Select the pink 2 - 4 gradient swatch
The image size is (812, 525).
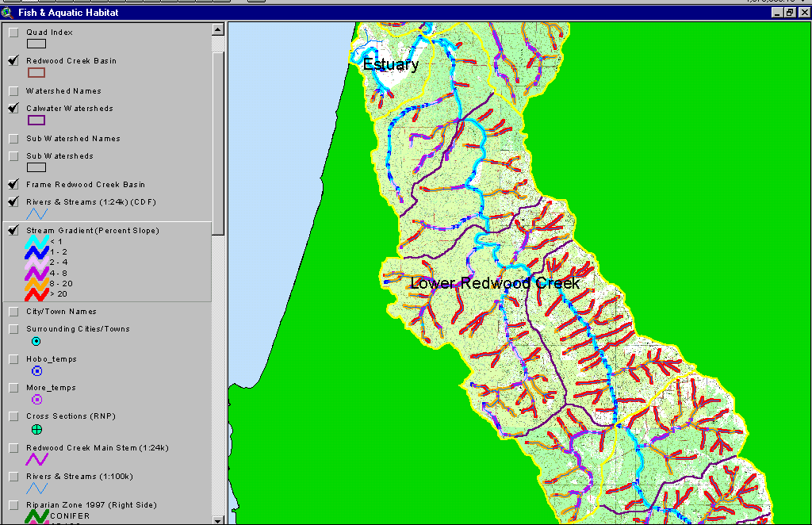pyautogui.click(x=36, y=262)
